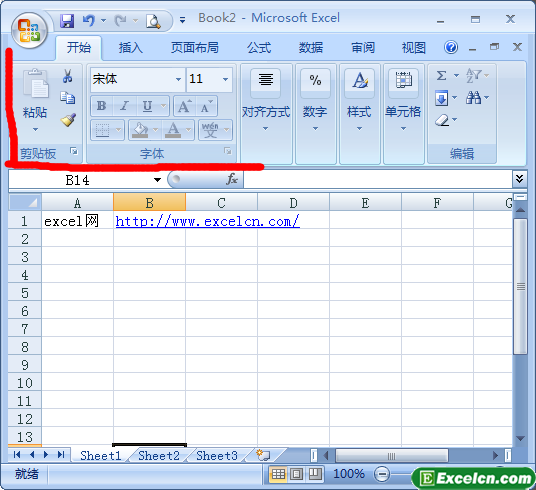This screenshot has height=490, width=536.
Task: Toggle Italic formatting
Action: [124, 106]
